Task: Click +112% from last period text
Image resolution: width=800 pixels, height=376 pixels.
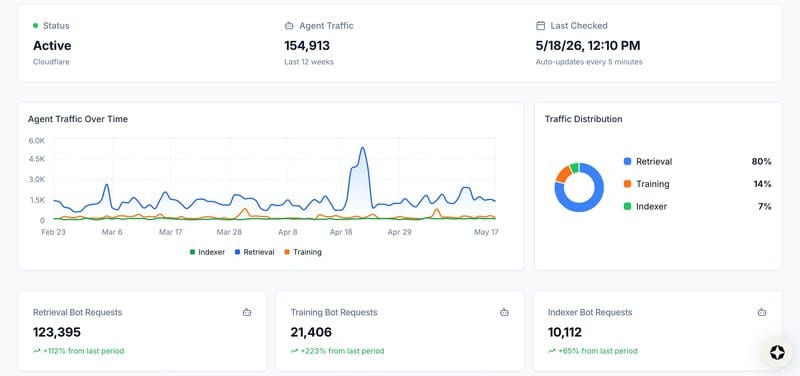Action: click(x=84, y=351)
